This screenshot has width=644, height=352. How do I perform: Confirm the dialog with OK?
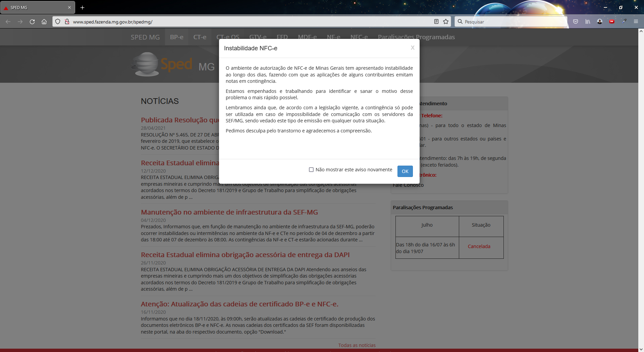[405, 171]
